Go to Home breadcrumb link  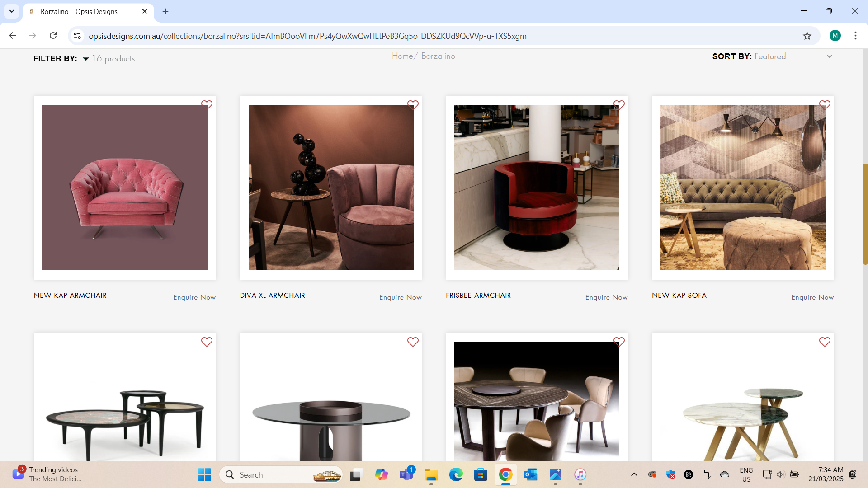pyautogui.click(x=402, y=56)
